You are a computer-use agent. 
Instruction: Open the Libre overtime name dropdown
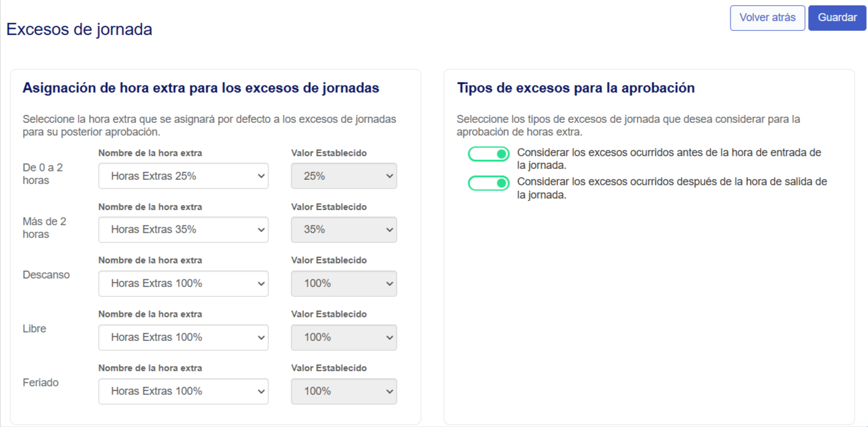click(x=184, y=337)
